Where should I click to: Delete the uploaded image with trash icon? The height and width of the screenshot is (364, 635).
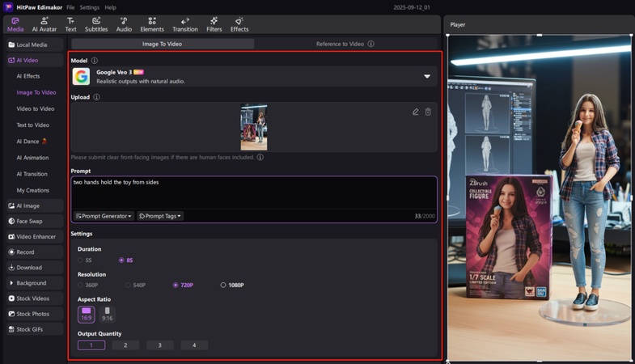click(x=428, y=112)
